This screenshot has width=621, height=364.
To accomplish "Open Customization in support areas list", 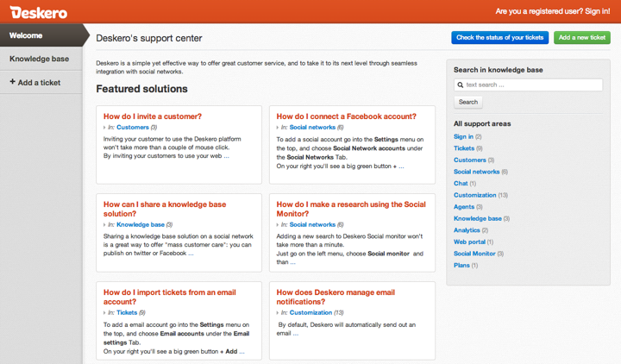I will pos(475,195).
